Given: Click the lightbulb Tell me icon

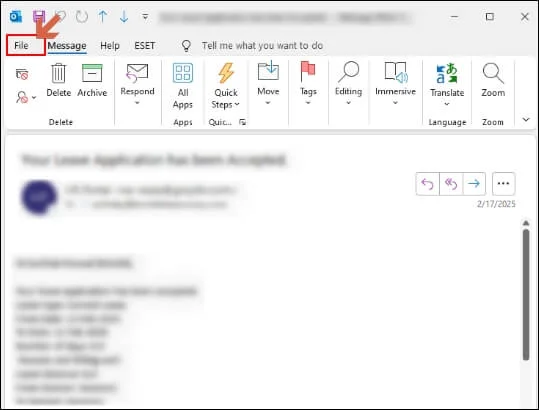Looking at the screenshot, I should pyautogui.click(x=186, y=46).
